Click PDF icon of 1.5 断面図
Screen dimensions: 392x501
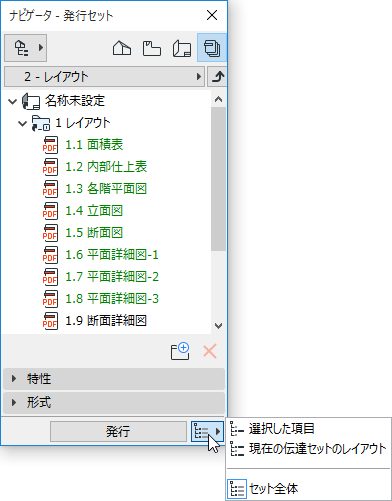coord(50,233)
